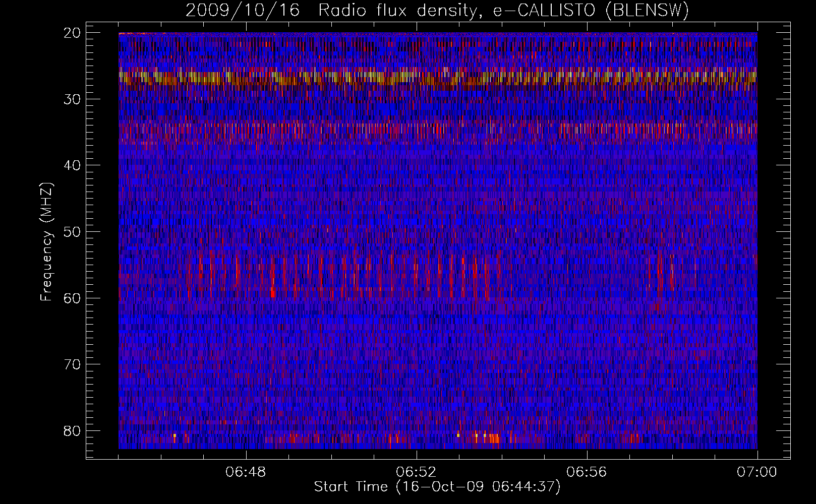Click the 06:48 time label
Image resolution: width=816 pixels, height=504 pixels.
coord(246,472)
